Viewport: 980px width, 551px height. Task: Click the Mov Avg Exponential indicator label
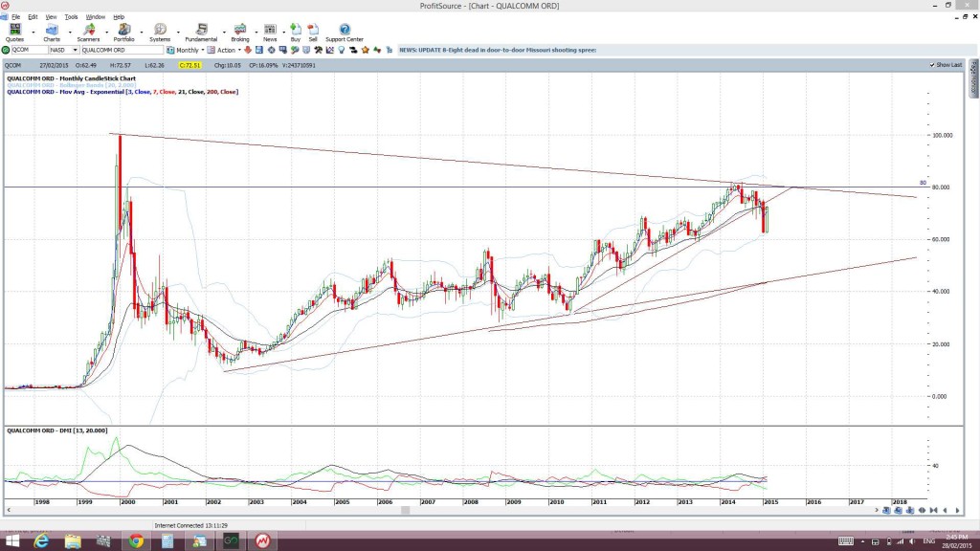[x=122, y=92]
